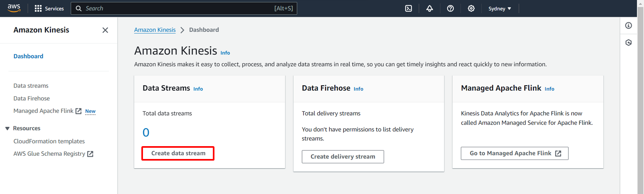This screenshot has height=194, width=644.
Task: Click the AWS logo home icon
Action: click(x=14, y=8)
